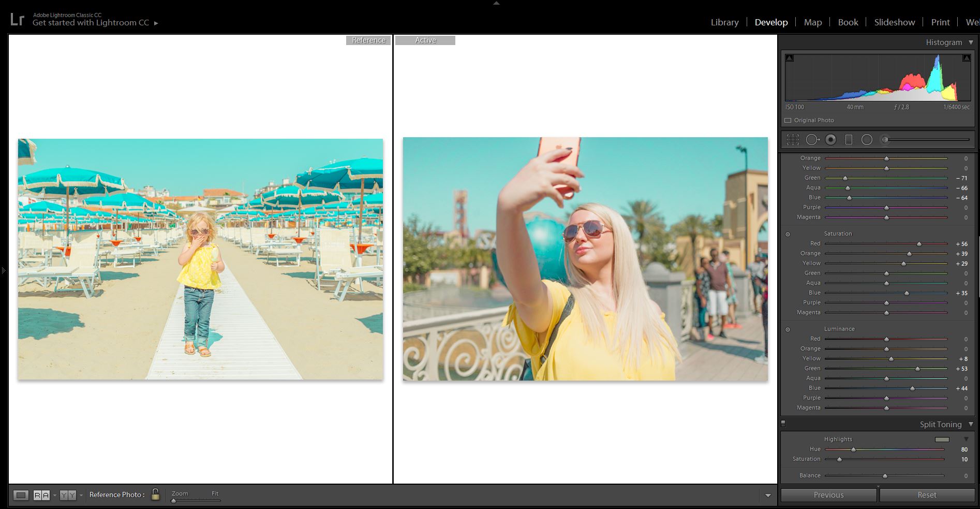Activate the Reference View R A button
Screen dimensions: 980x509
41,495
